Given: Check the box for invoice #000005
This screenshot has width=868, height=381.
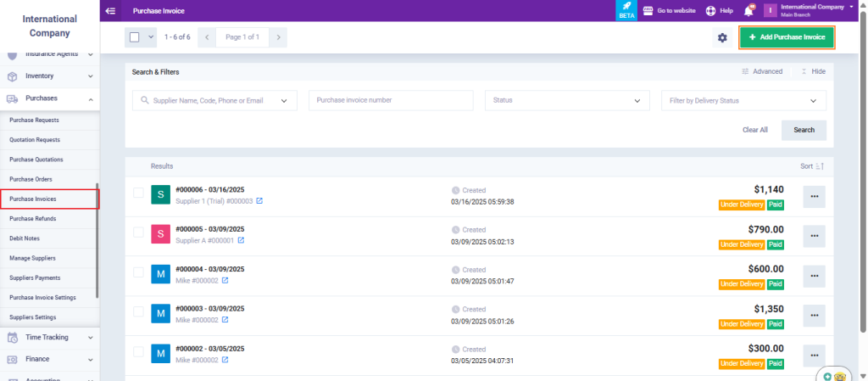Looking at the screenshot, I should pos(138,232).
